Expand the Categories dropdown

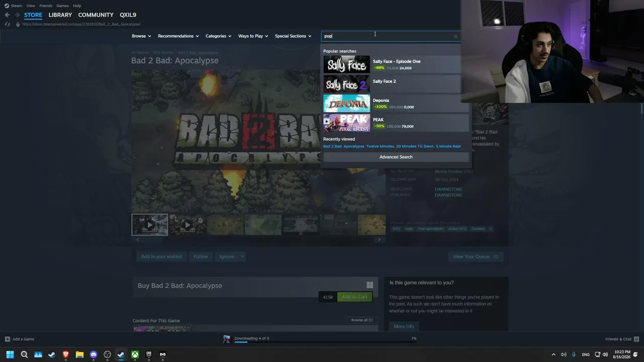point(218,36)
